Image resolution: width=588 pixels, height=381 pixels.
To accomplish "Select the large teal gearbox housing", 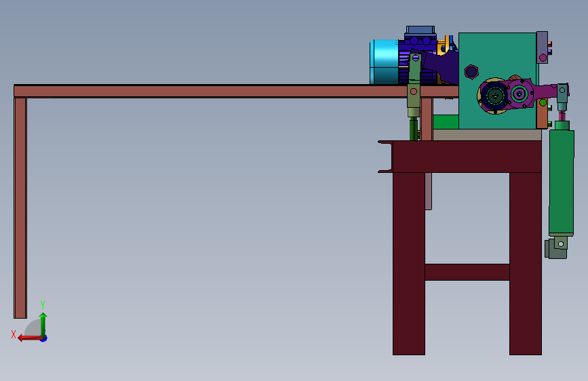I will coord(498,81).
